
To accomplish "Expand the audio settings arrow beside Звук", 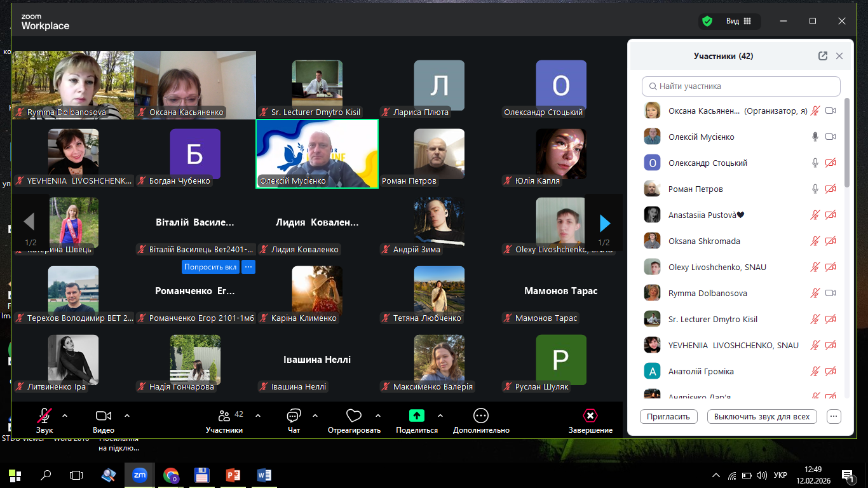I will 64,416.
